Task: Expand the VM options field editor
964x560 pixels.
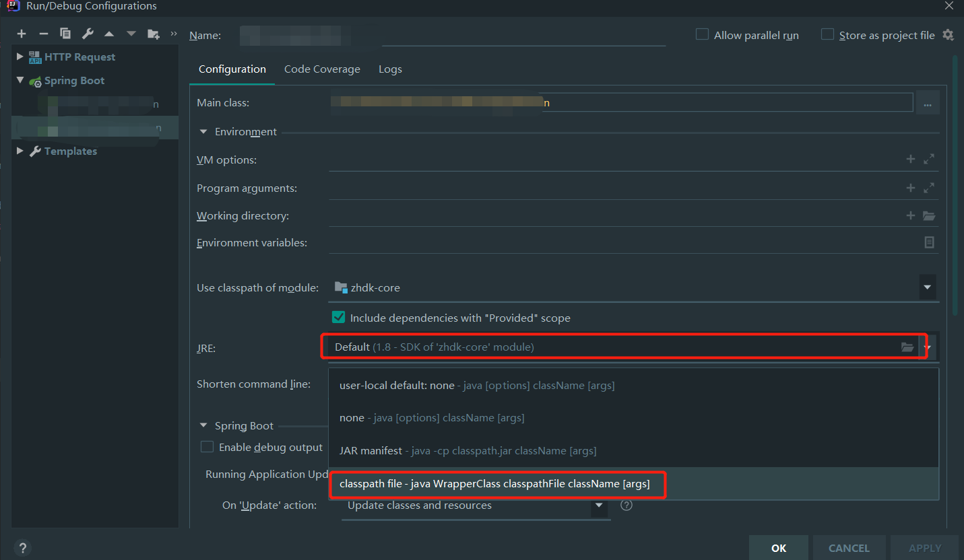Action: pos(929,160)
